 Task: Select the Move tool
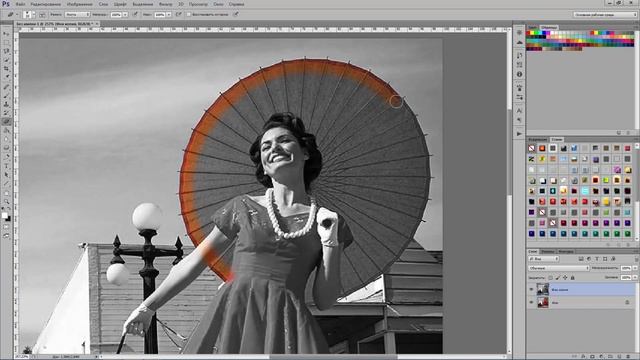click(x=6, y=33)
